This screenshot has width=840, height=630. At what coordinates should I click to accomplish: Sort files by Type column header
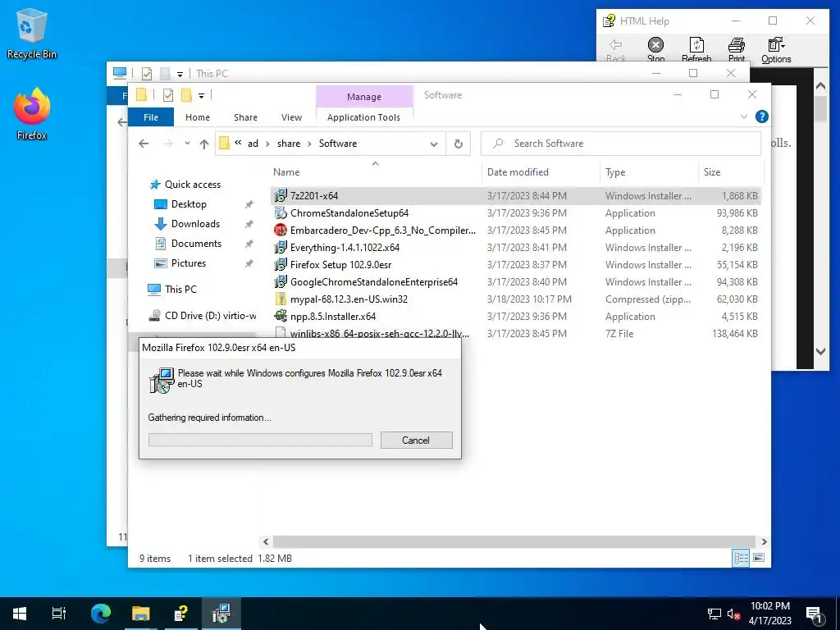point(649,172)
